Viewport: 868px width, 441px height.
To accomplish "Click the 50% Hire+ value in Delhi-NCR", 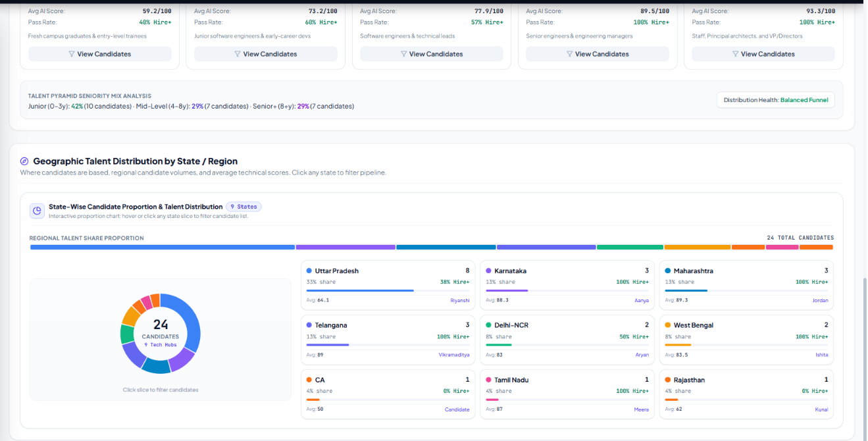I will coord(634,336).
